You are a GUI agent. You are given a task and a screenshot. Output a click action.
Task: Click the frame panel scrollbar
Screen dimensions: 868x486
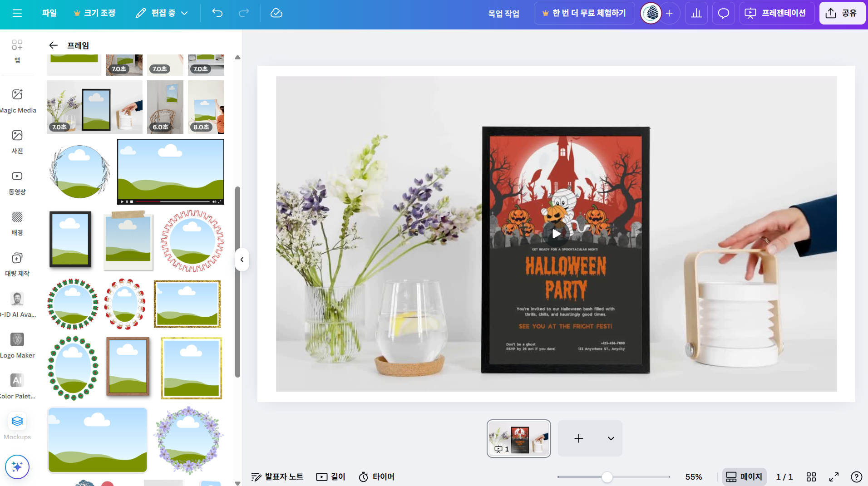[237, 281]
